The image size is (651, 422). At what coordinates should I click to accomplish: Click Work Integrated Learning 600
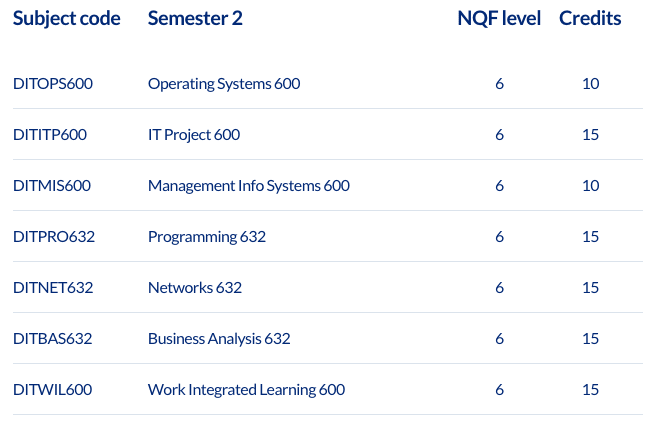tap(247, 390)
